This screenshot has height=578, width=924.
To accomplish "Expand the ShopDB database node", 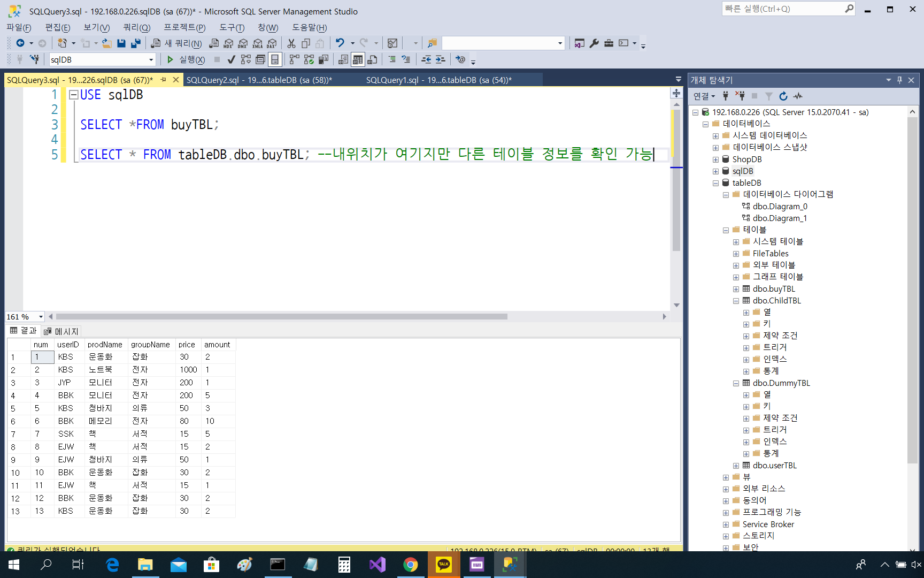I will pyautogui.click(x=715, y=159).
